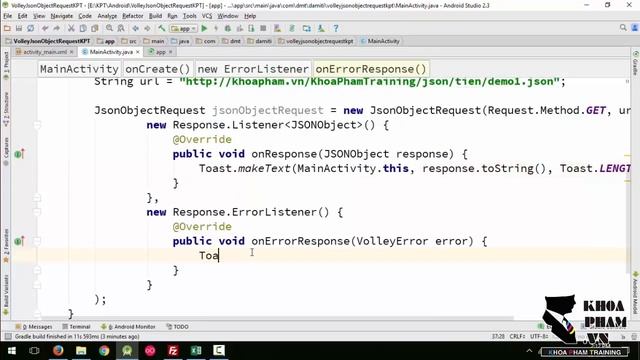Click the onCreate() structure breadcrumb
The image size is (640, 360).
158,69
